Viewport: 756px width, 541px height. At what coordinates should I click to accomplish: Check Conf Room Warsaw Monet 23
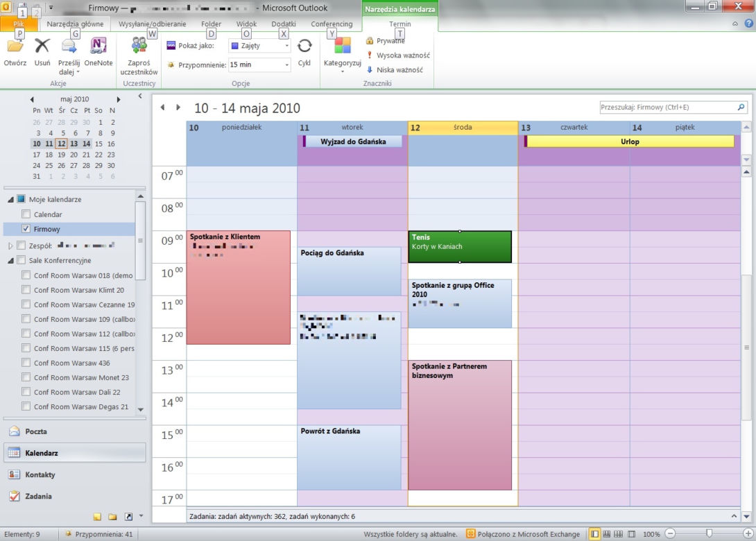[x=26, y=377]
